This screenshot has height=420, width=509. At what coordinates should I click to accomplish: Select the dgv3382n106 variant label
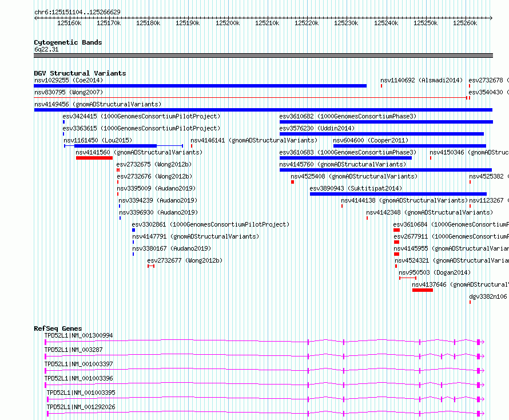(488, 296)
